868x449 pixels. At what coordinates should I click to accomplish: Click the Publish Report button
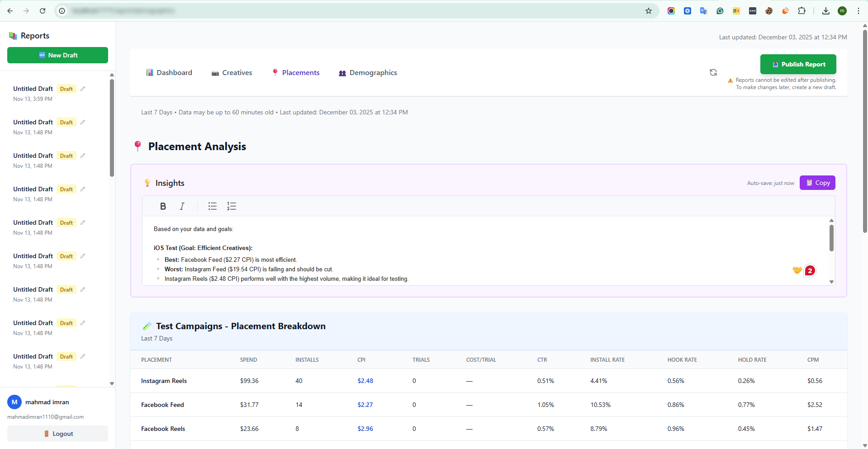798,64
